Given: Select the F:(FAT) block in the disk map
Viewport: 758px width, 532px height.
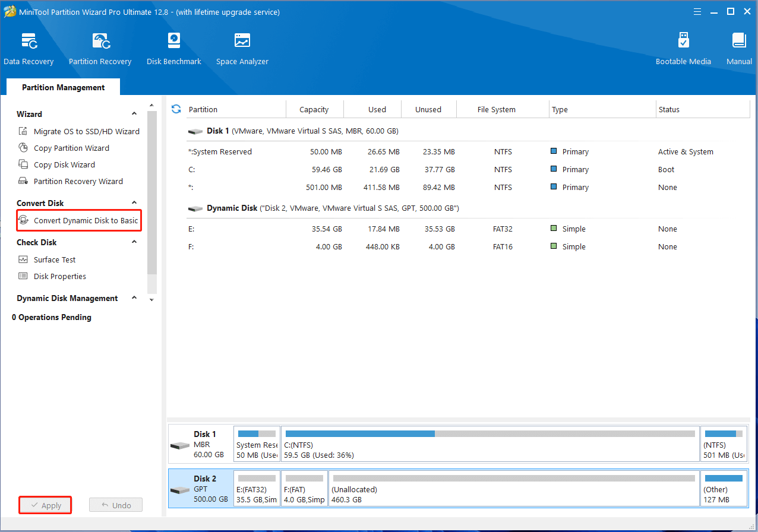Looking at the screenshot, I should [304, 488].
